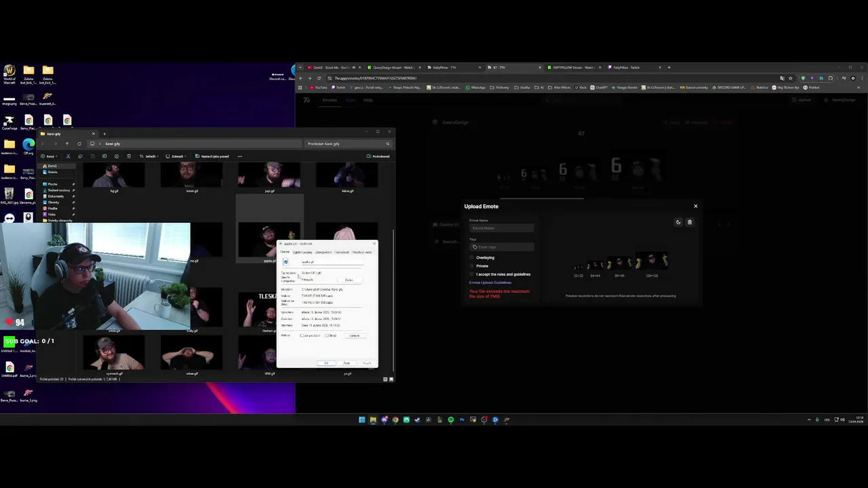This screenshot has width=868, height=488.
Task: Click the search magnifier in Explorer search box
Action: [388, 144]
